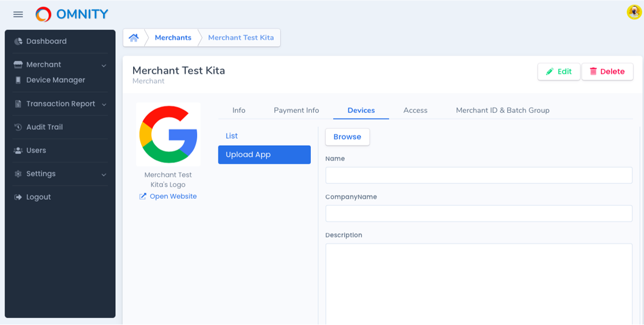Image resolution: width=644 pixels, height=325 pixels.
Task: Open Device Manager in sidebar
Action: (x=55, y=80)
